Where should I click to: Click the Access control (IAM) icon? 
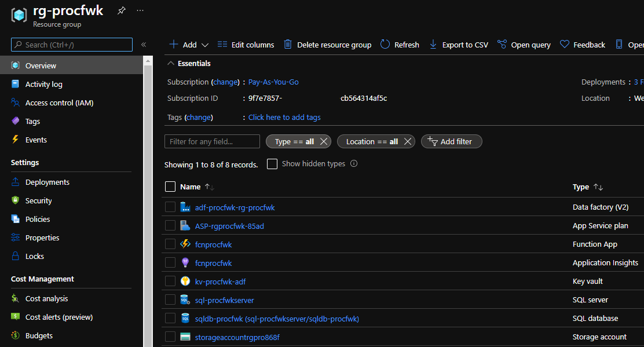point(15,103)
